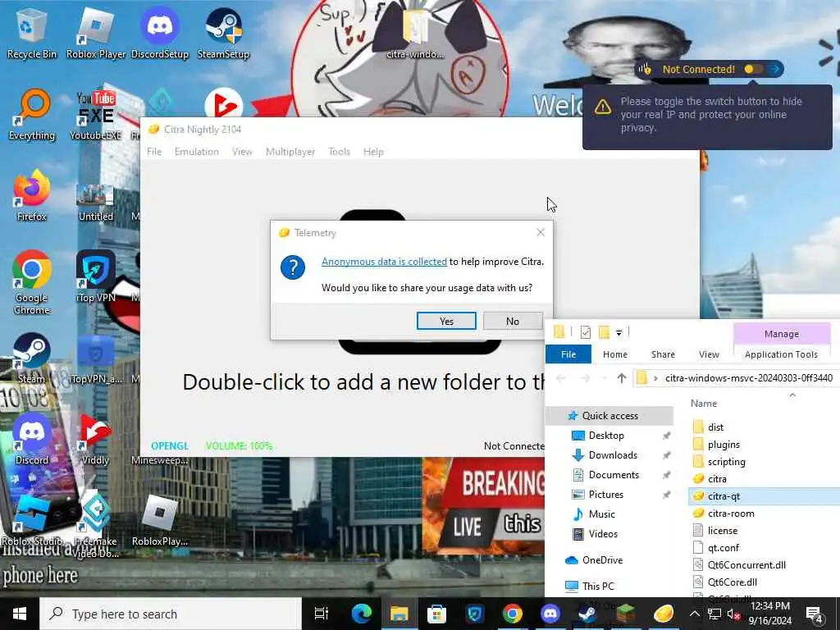Click the New folder quick access icon
840x630 pixels.
pyautogui.click(x=604, y=332)
